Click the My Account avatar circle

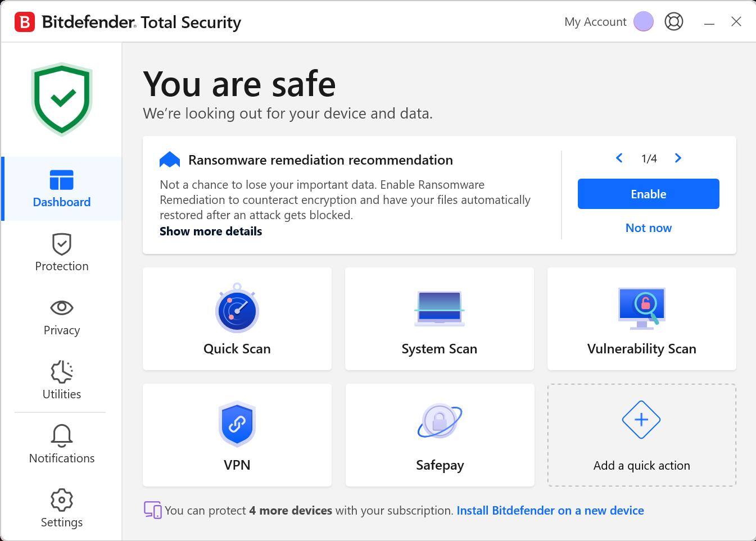pos(643,21)
